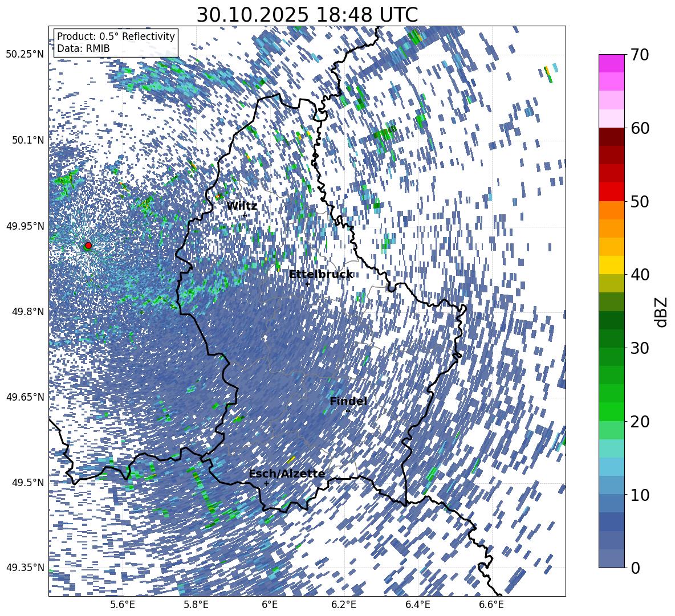Click the 6.2°E longitude tick label

tap(344, 605)
